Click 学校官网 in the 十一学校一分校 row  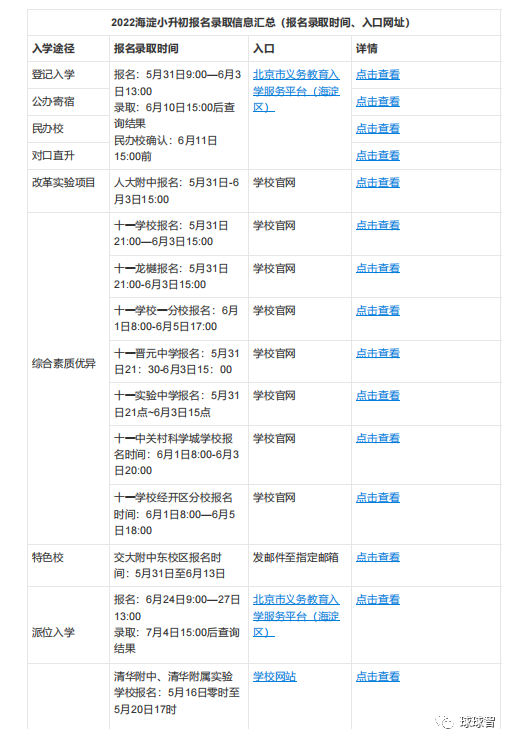tap(274, 311)
